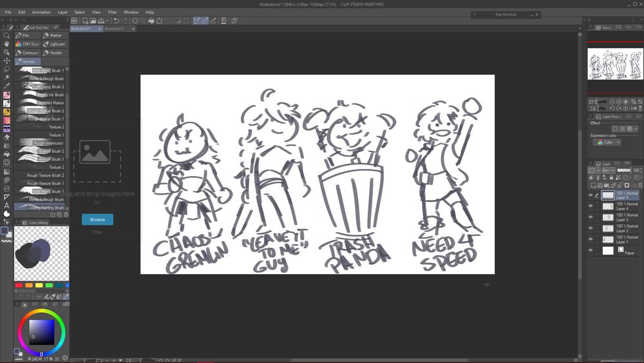Select the CMY Dual sub tool group
The image size is (644, 363).
(x=28, y=44)
